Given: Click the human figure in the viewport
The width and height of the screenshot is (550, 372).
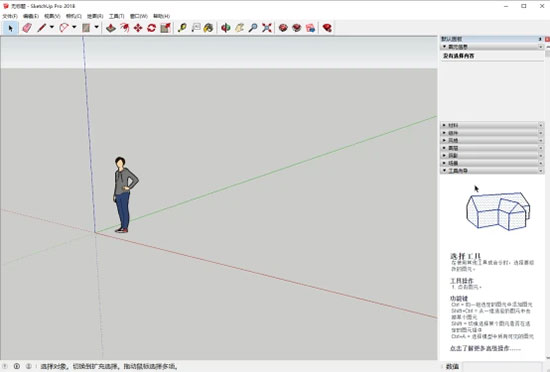Looking at the screenshot, I should 125,195.
